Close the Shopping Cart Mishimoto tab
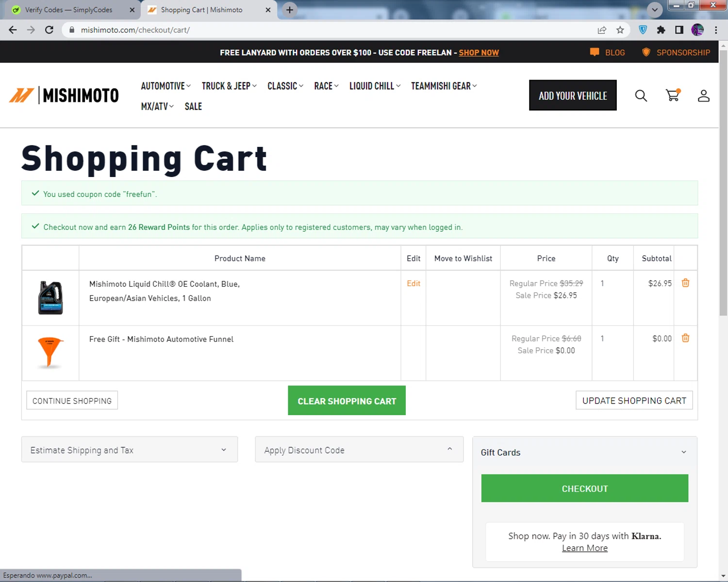 coord(268,10)
